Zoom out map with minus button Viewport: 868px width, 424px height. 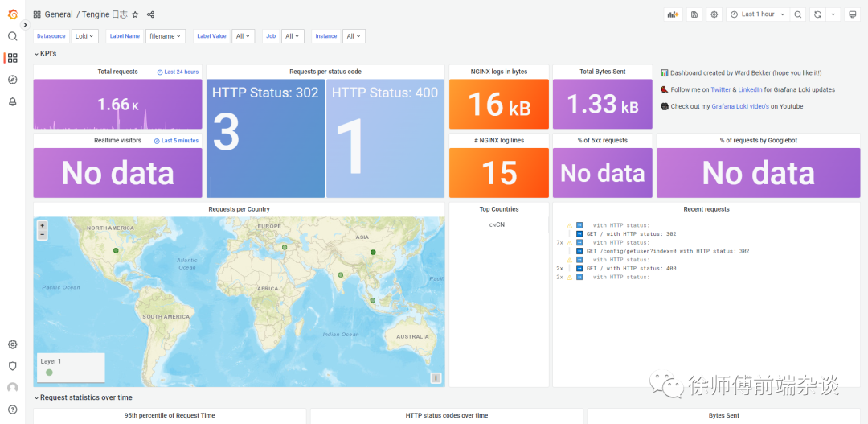[x=42, y=235]
